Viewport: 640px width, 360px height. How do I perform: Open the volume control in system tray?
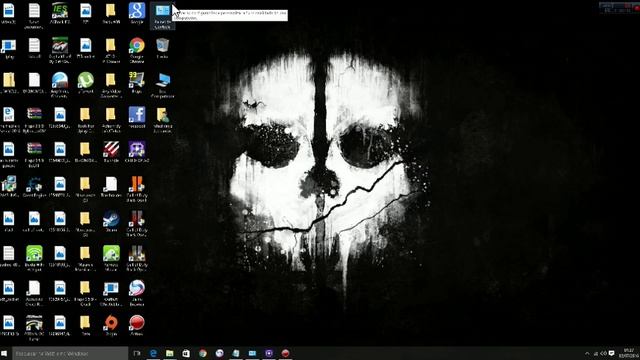click(603, 353)
